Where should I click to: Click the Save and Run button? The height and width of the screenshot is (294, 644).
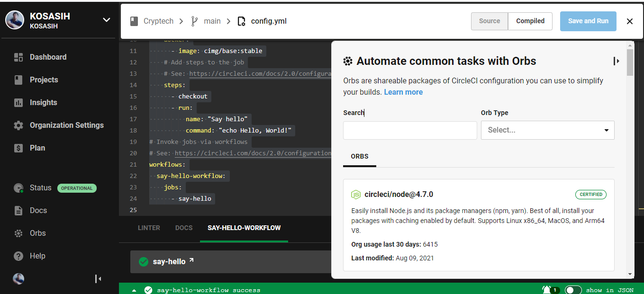589,21
